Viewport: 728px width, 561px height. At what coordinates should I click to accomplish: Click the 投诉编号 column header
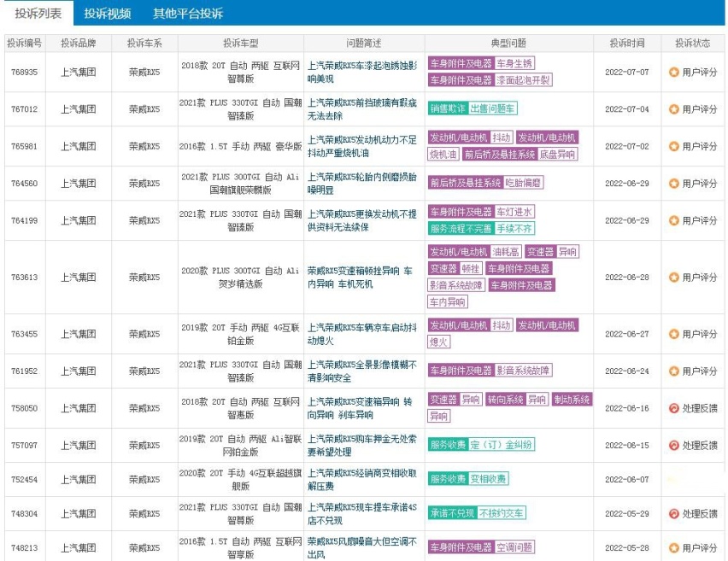click(x=24, y=44)
